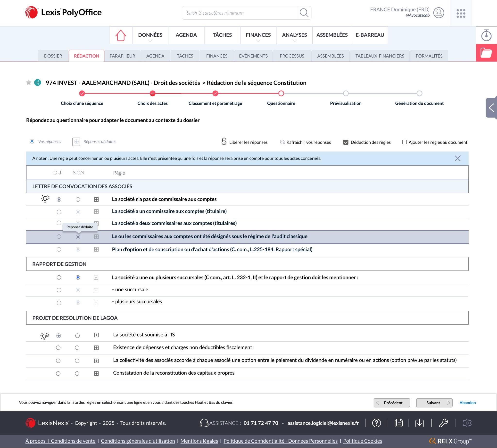Open the FORMALITÉS tab
The height and width of the screenshot is (448, 497).
[429, 56]
